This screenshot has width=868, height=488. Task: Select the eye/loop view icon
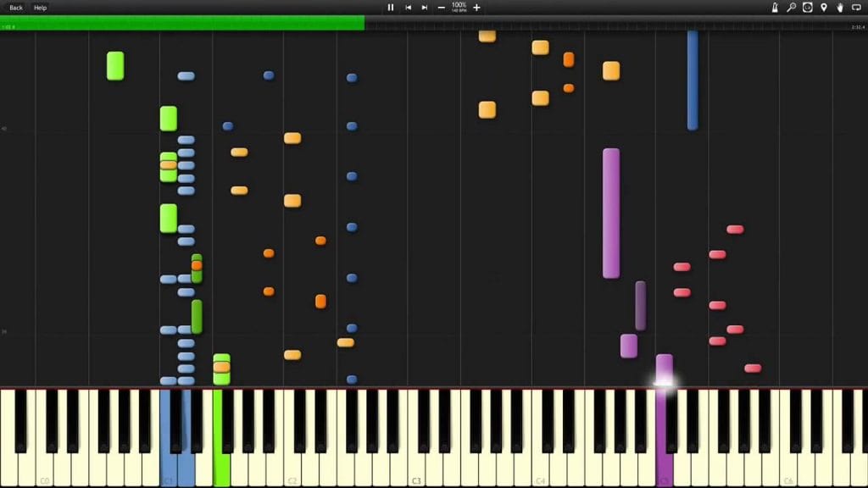pos(808,8)
